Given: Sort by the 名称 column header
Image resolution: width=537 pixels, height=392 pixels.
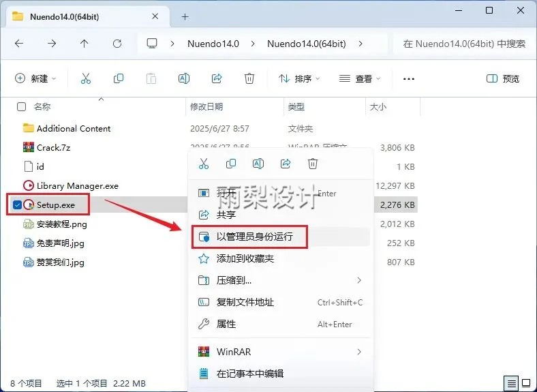Looking at the screenshot, I should (x=42, y=106).
